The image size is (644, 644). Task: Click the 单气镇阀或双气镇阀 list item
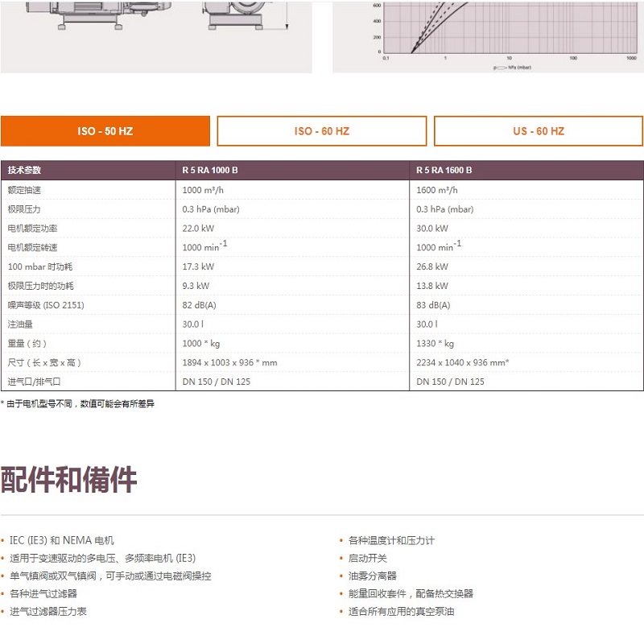point(110,576)
